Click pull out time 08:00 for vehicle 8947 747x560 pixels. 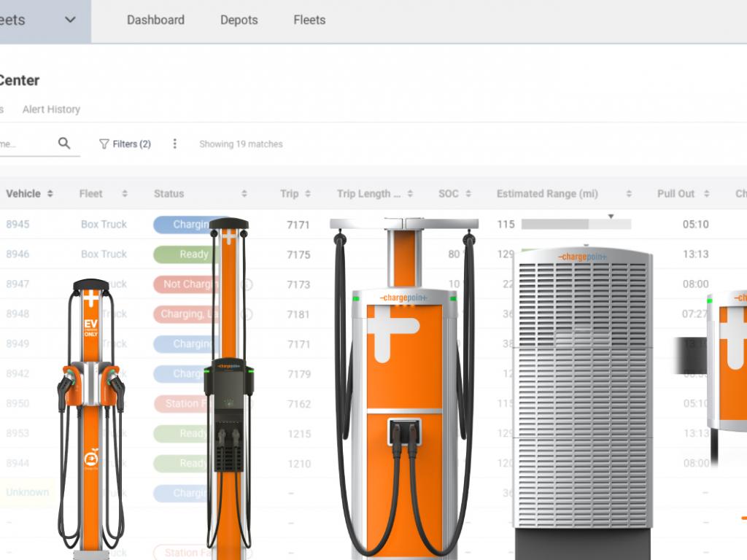tap(695, 284)
